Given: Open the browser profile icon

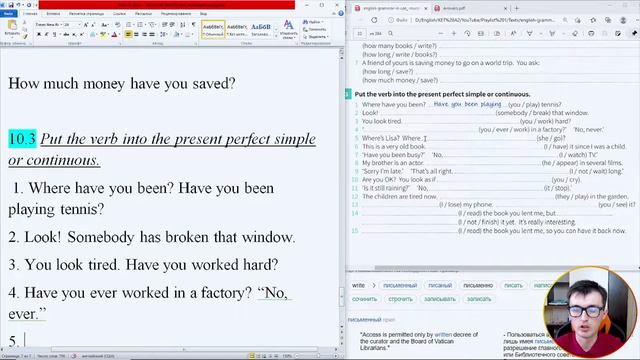Looking at the screenshot, I should point(623,20).
